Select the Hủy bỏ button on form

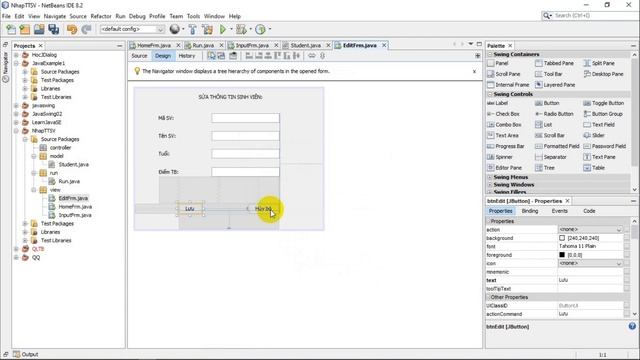[263, 209]
